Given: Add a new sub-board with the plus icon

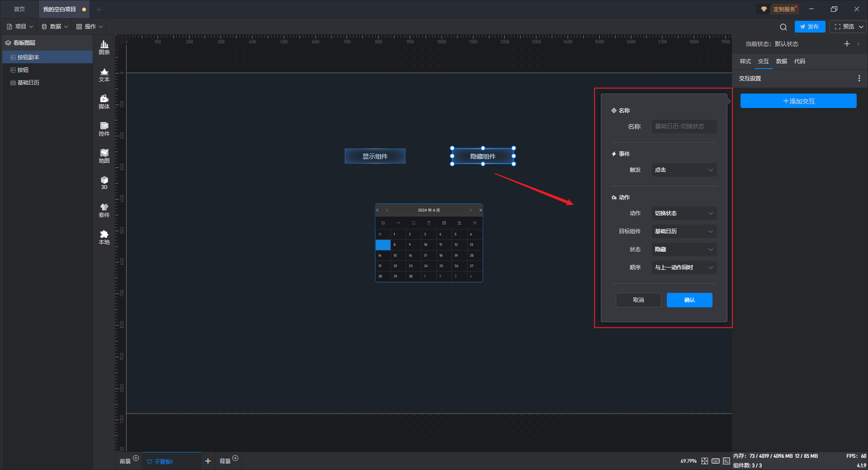Looking at the screenshot, I should coord(208,461).
